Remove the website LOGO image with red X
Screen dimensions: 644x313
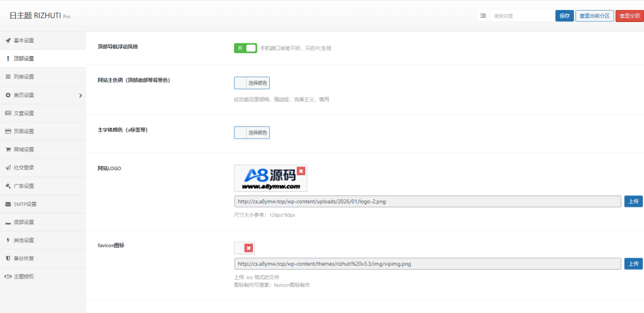[301, 171]
